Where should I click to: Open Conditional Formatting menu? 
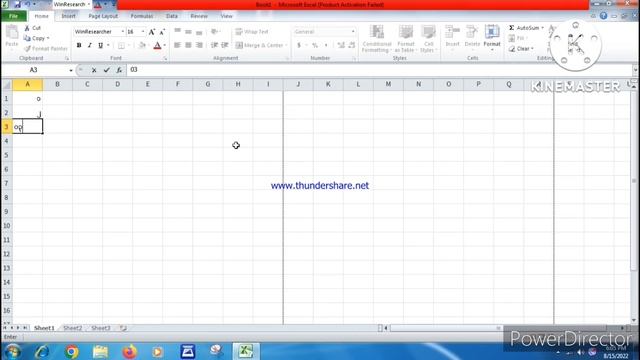coord(377,39)
